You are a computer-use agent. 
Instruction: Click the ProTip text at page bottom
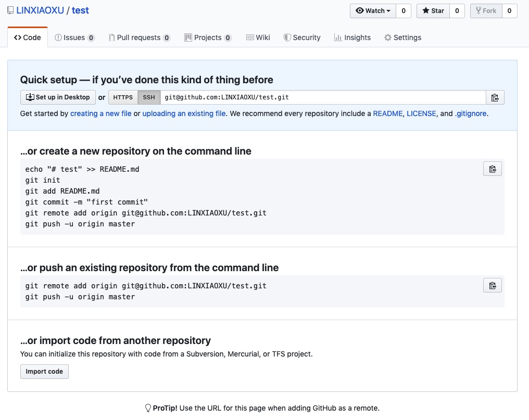click(x=262, y=408)
